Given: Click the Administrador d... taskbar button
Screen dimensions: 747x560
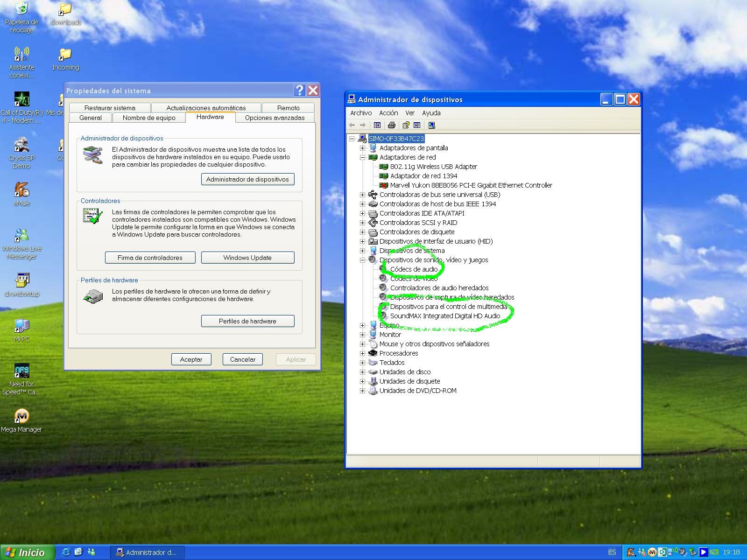Looking at the screenshot, I should 148,553.
